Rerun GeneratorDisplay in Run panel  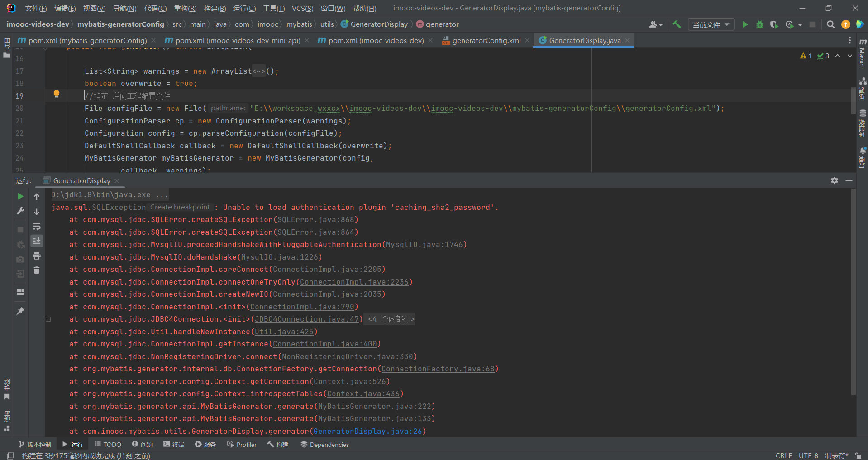tap(20, 196)
